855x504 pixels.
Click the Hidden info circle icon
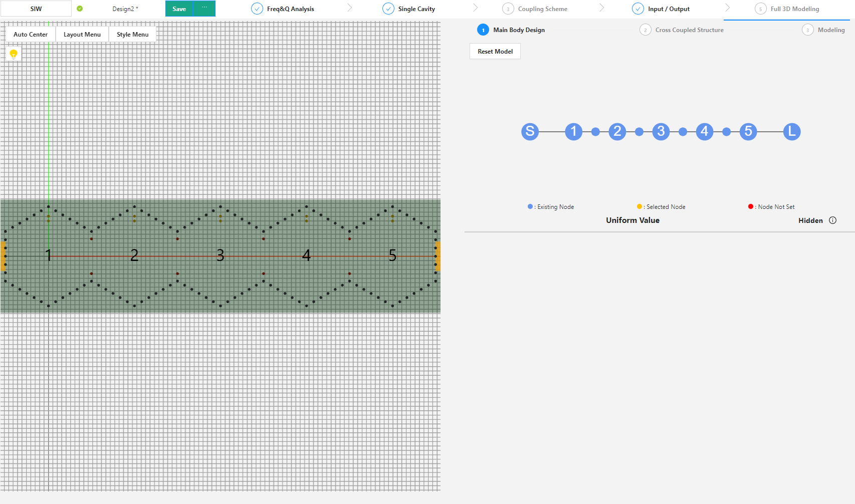(832, 220)
